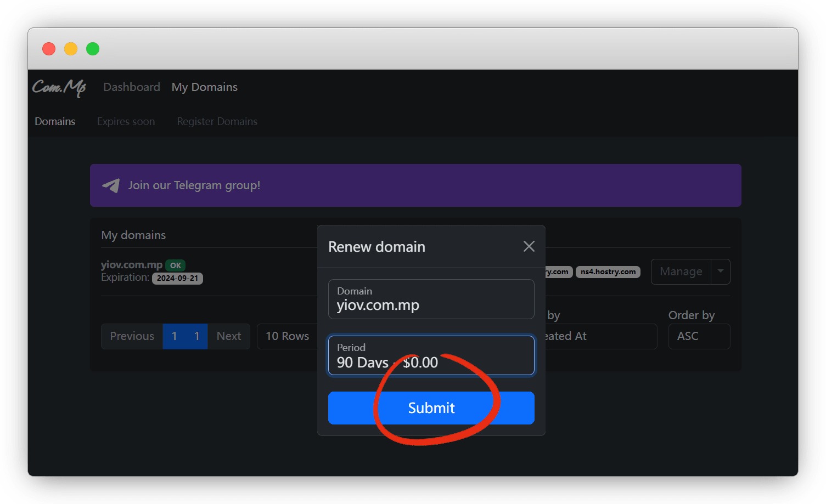Click the Join our Telegram group text
826x504 pixels.
click(194, 185)
